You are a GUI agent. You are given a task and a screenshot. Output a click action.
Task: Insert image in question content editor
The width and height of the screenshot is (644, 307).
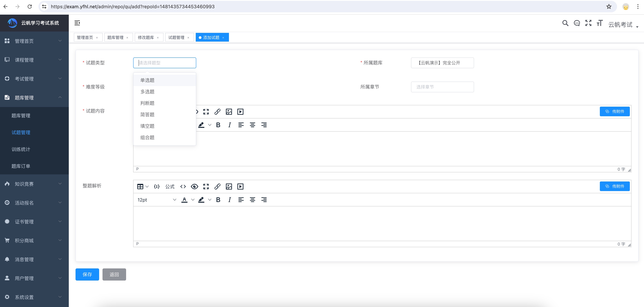pos(229,112)
